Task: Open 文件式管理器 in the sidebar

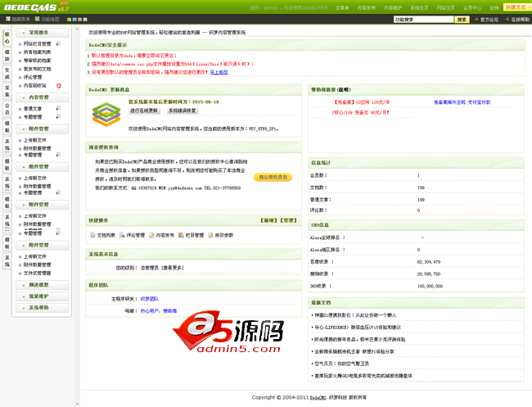Action: 38,273
